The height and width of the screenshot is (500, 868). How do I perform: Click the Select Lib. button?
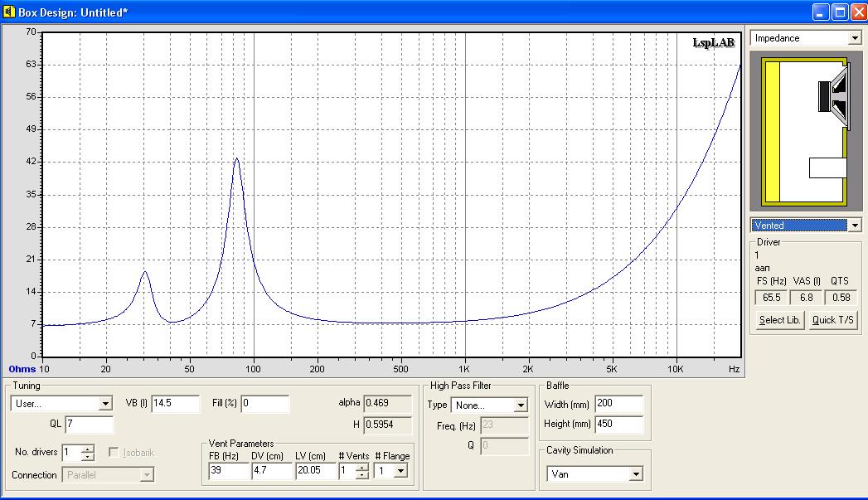(779, 320)
